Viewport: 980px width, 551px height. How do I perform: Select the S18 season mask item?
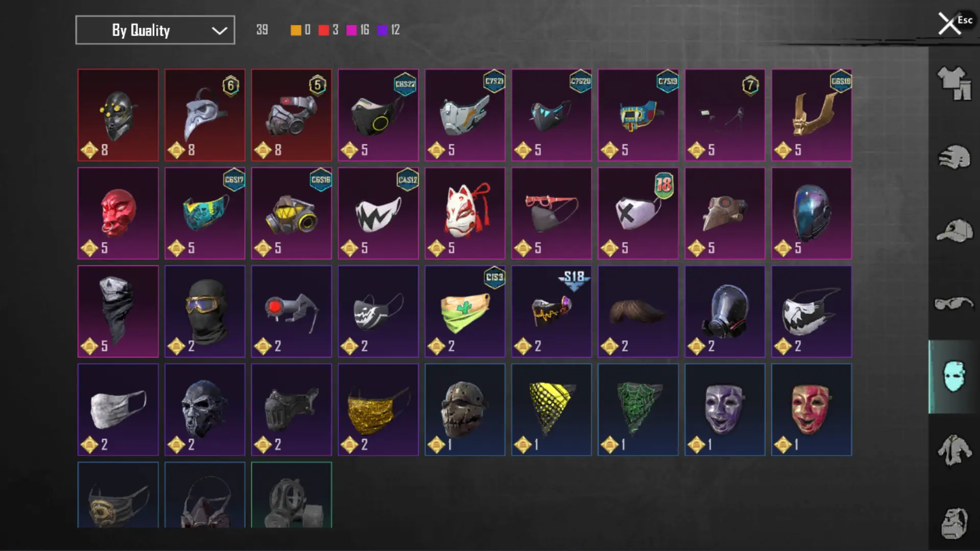(x=552, y=311)
